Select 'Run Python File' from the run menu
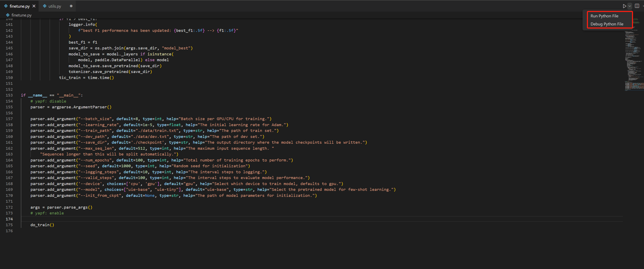 (604, 16)
